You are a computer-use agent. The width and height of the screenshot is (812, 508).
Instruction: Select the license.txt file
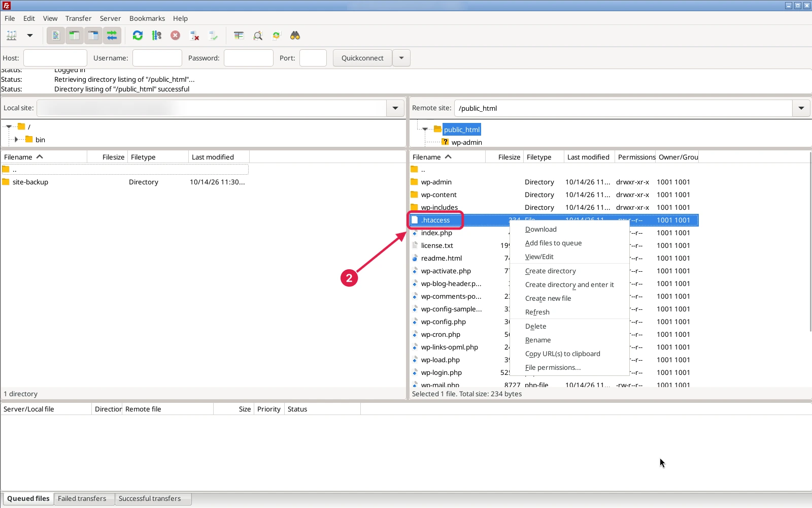tap(437, 245)
